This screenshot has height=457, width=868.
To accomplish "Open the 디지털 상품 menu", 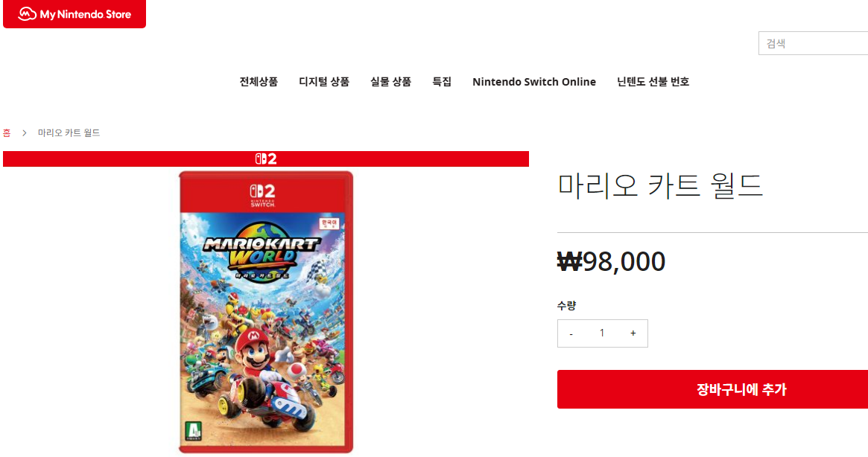I will tap(324, 82).
